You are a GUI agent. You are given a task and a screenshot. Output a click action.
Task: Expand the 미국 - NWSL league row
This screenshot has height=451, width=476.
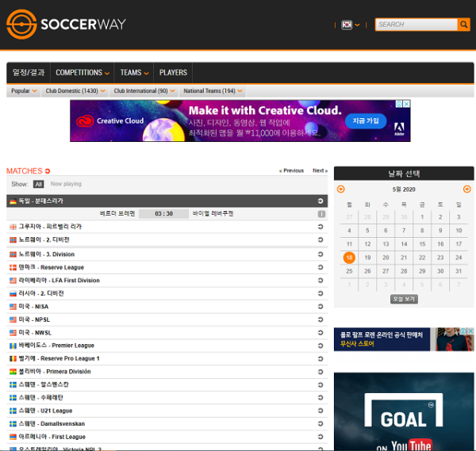[x=321, y=333]
